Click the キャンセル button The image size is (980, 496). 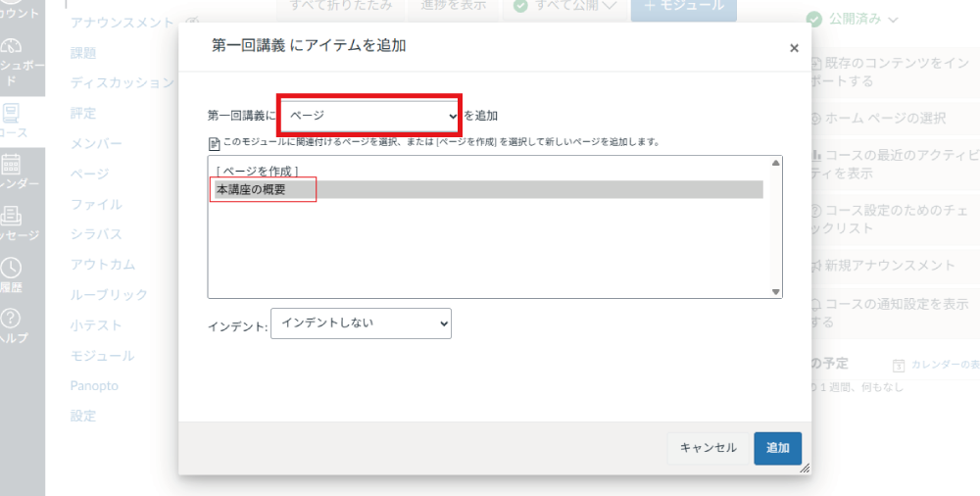(x=708, y=448)
